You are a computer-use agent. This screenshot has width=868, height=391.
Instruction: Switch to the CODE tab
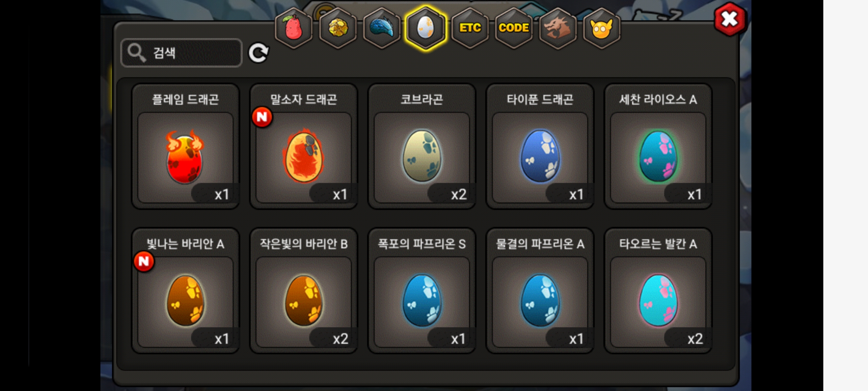click(x=514, y=28)
